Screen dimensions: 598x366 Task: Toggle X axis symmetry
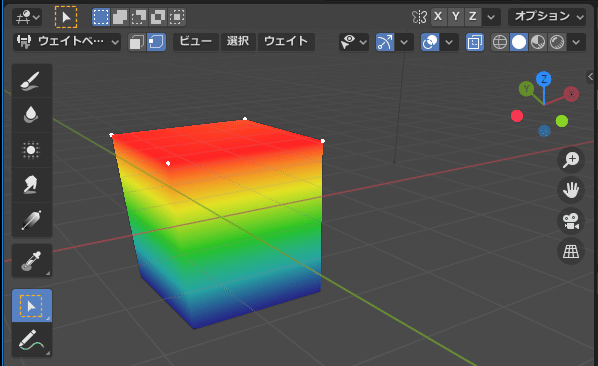coord(438,17)
